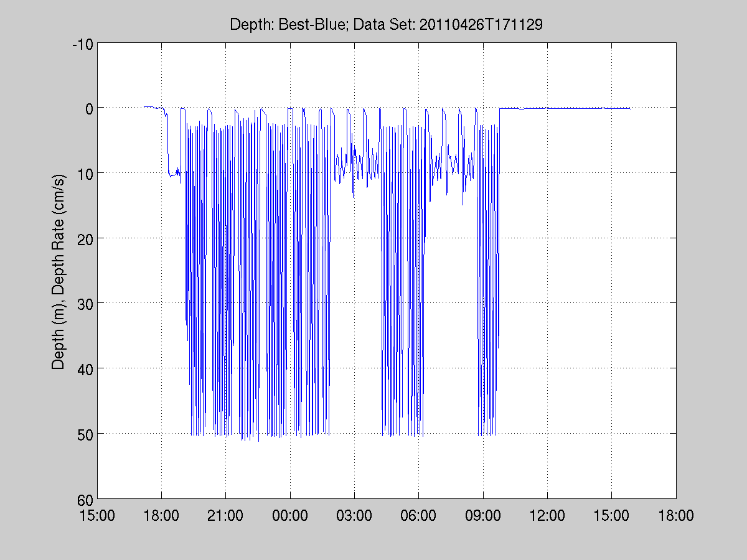Click y-axis tick label 30

pyautogui.click(x=85, y=305)
